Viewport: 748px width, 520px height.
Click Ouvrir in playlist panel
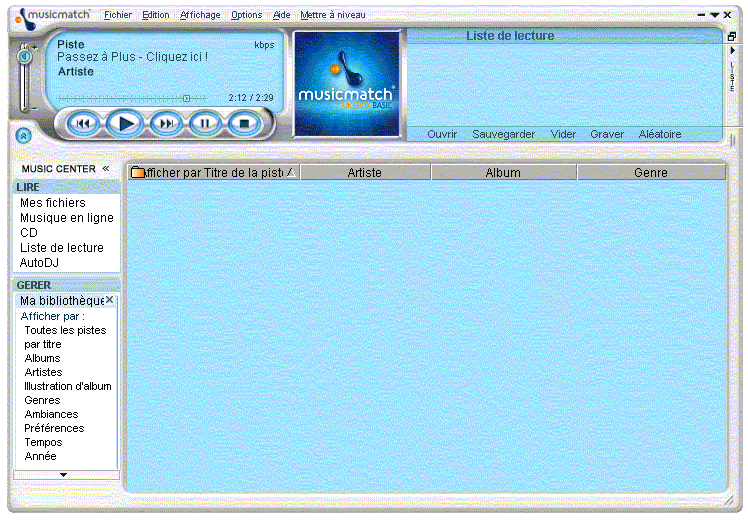(442, 134)
